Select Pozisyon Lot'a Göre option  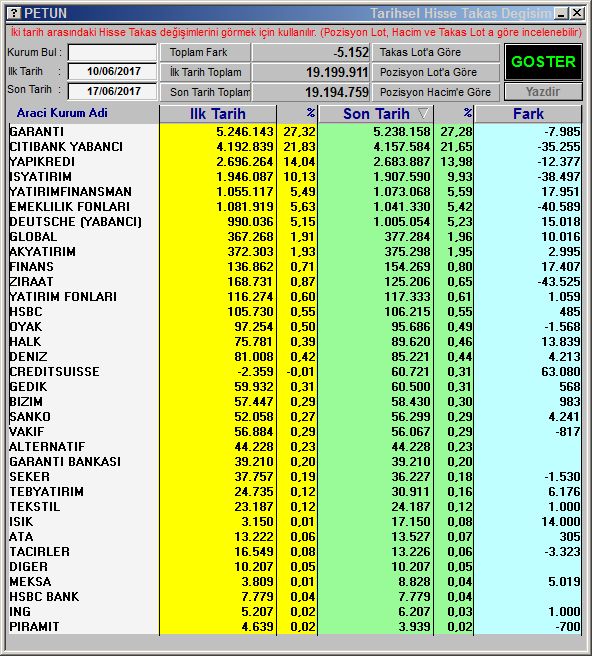[x=436, y=72]
